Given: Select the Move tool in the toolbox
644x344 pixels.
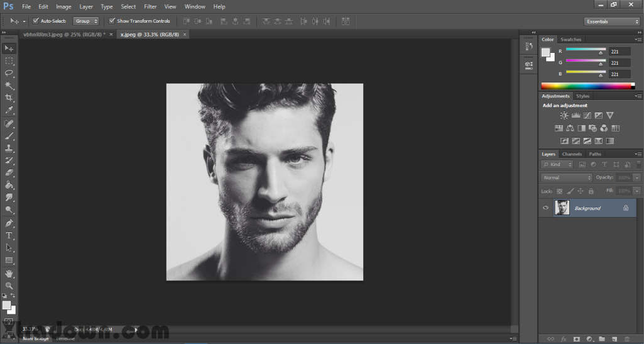Looking at the screenshot, I should (x=9, y=48).
